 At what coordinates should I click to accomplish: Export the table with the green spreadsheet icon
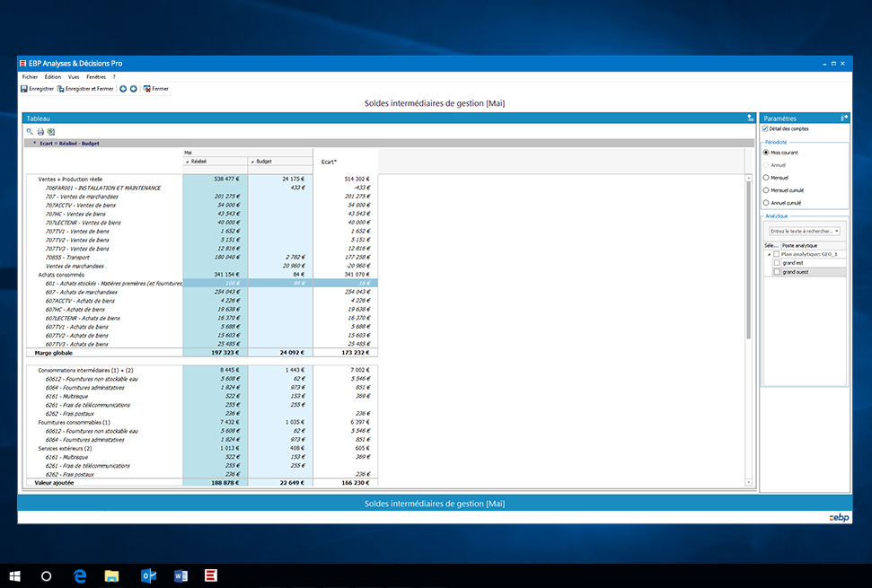51,132
